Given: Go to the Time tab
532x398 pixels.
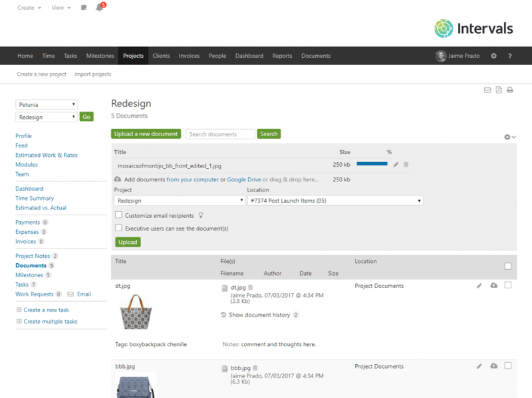Looking at the screenshot, I should (48, 56).
